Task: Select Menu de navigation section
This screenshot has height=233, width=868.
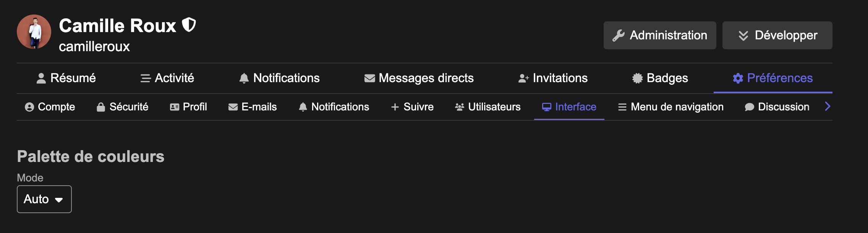Action: 671,107
